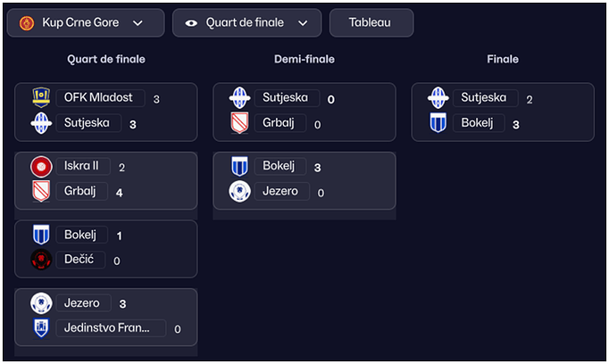Click Sutjeska crest in the final match
The image size is (609, 364).
[438, 98]
